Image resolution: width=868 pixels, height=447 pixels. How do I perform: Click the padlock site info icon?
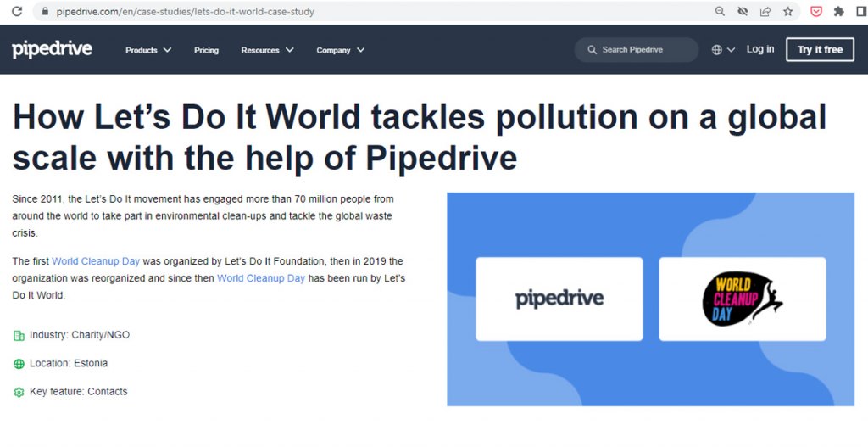[x=46, y=12]
